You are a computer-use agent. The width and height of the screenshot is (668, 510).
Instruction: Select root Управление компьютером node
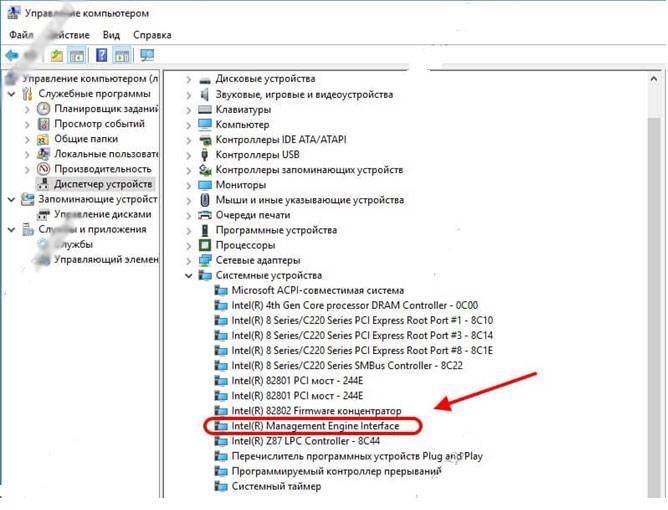pos(90,79)
